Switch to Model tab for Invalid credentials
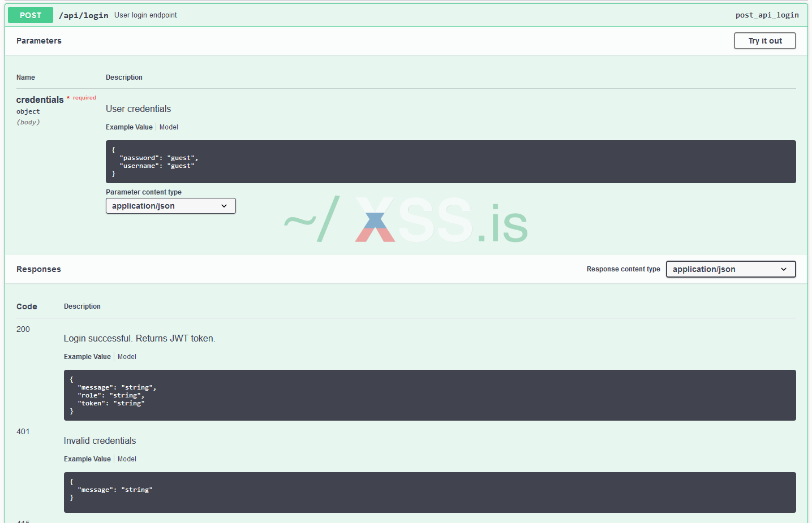 click(127, 459)
